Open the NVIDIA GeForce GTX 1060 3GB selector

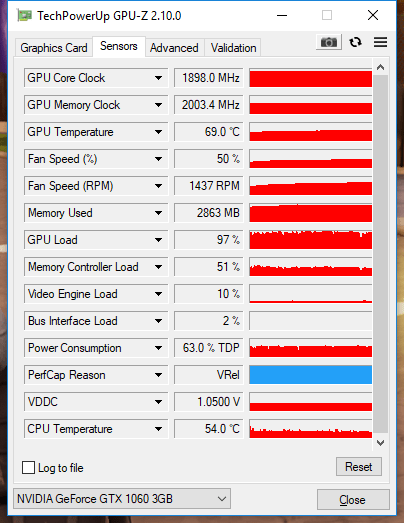pos(122,499)
